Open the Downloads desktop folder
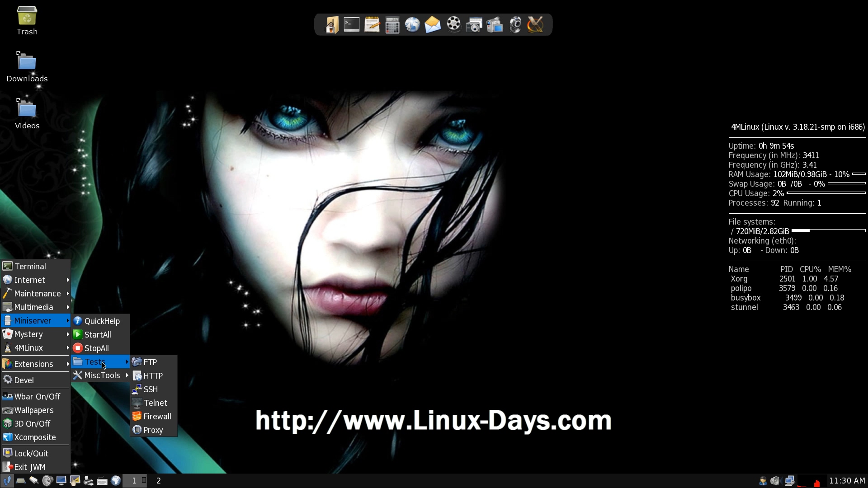 [27, 67]
